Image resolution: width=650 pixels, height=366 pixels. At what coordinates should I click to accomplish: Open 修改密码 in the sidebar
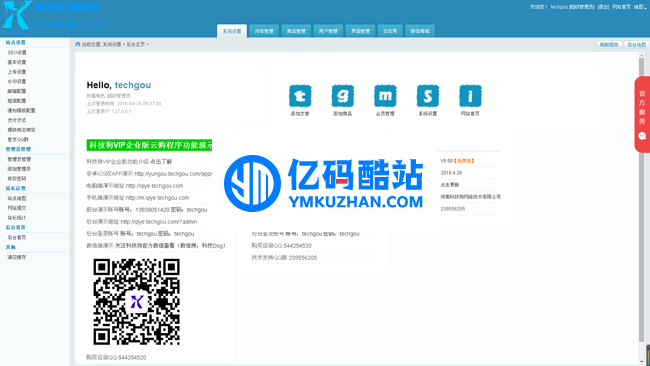[x=17, y=179]
